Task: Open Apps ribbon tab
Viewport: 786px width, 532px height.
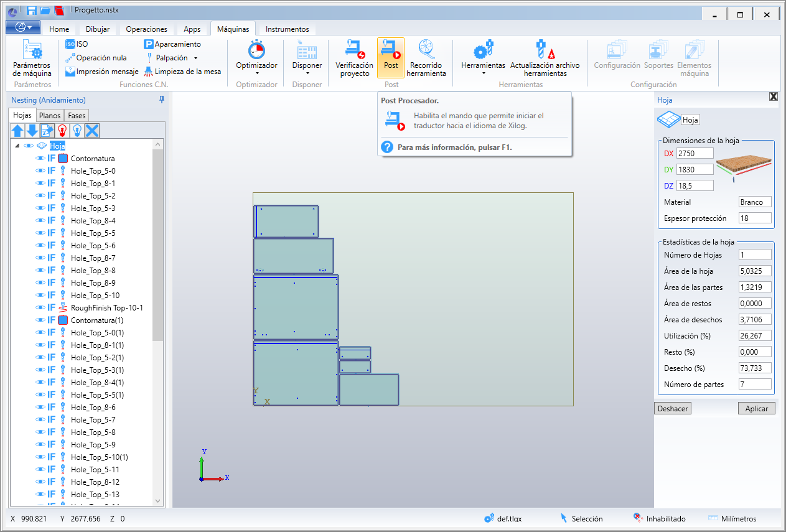Action: click(x=192, y=29)
